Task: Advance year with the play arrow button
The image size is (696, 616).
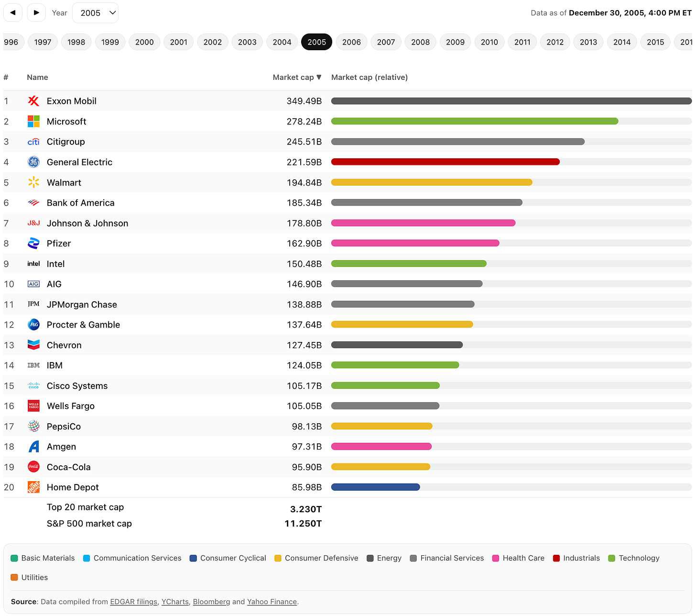Action: click(x=36, y=13)
